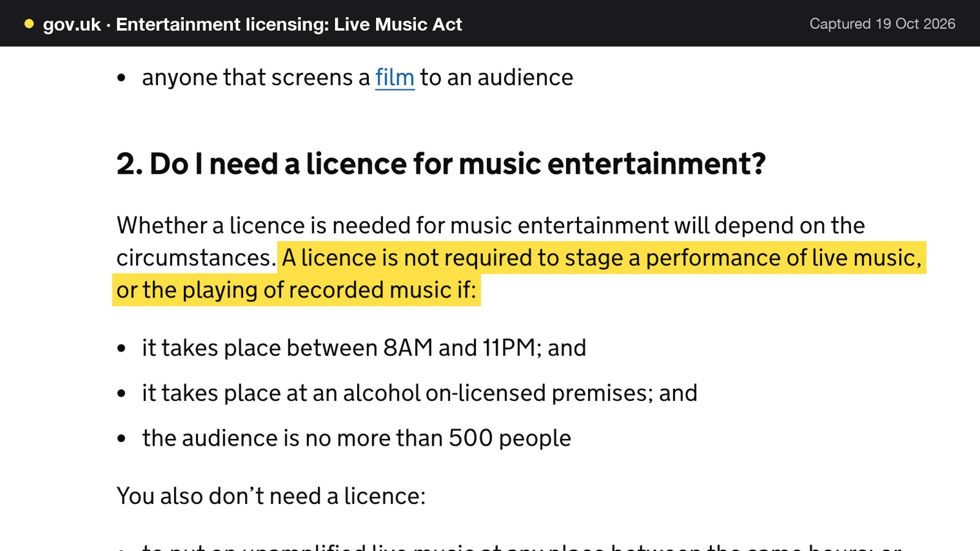The image size is (980, 551).
Task: Click highlighted line 'or the playing of recorded music if:'
Action: [296, 290]
